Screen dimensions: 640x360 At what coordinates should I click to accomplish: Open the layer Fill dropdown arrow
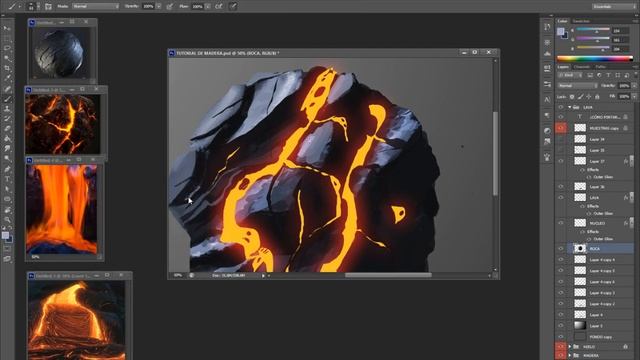(634, 97)
